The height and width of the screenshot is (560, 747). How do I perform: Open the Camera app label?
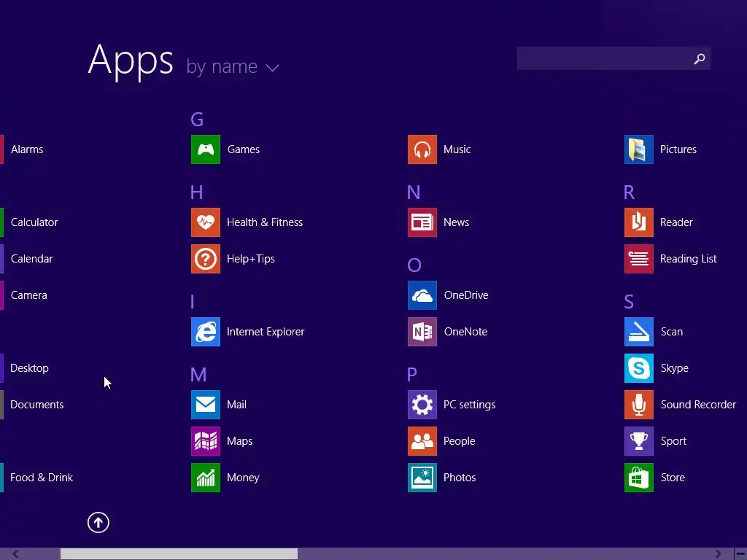[x=28, y=295]
